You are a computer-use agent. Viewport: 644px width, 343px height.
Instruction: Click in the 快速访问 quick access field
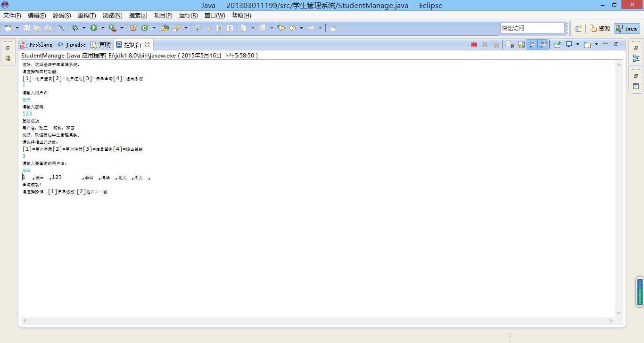(532, 28)
